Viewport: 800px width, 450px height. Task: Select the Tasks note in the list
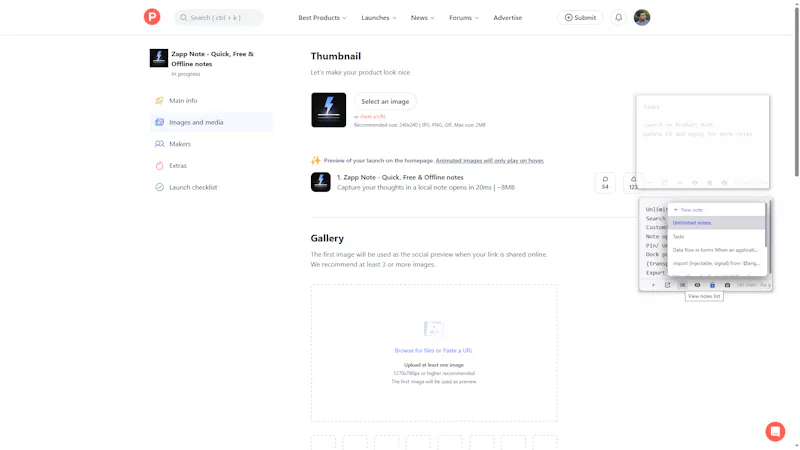716,237
